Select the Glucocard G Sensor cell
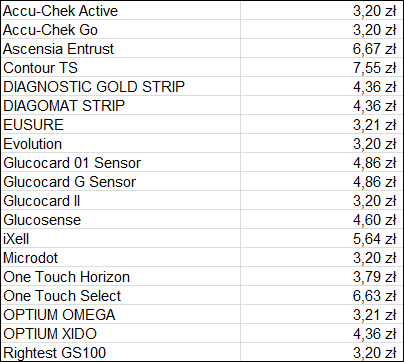Screen dimensions: 404x362 (121, 182)
